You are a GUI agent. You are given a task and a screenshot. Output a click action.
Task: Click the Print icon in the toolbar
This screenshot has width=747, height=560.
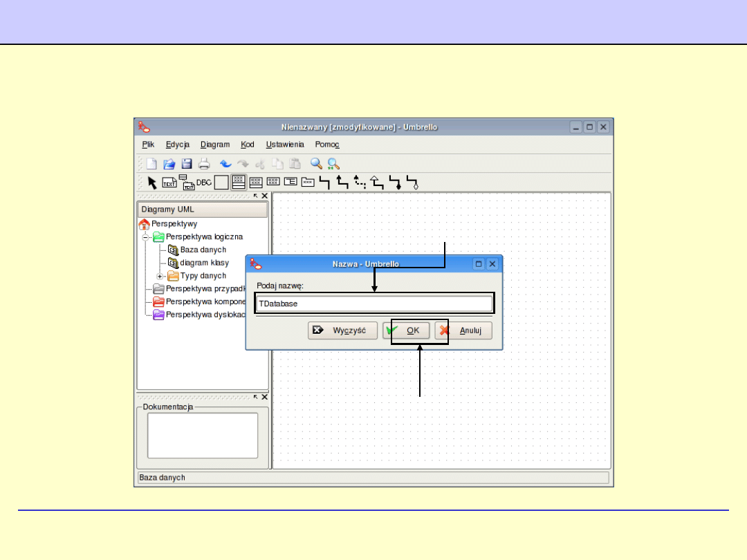coord(204,164)
